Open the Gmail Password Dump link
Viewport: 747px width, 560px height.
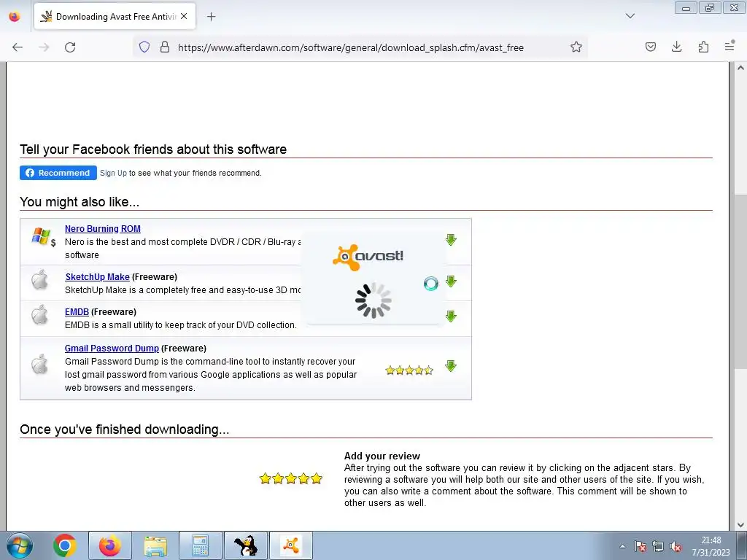point(112,348)
